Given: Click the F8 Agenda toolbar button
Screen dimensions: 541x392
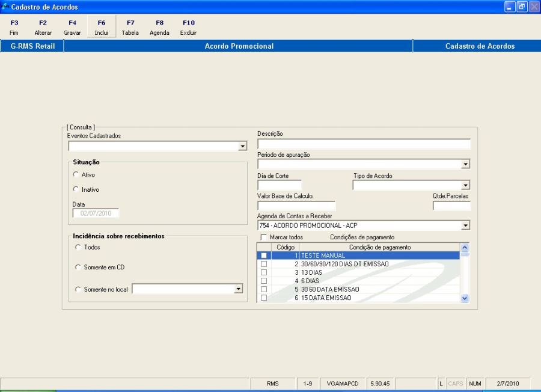Looking at the screenshot, I should (x=159, y=27).
